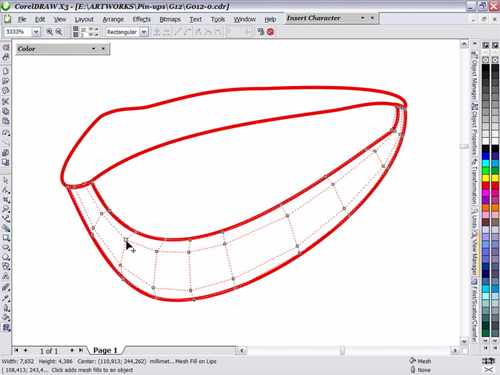Select the Basic Shapes tool

(6, 266)
